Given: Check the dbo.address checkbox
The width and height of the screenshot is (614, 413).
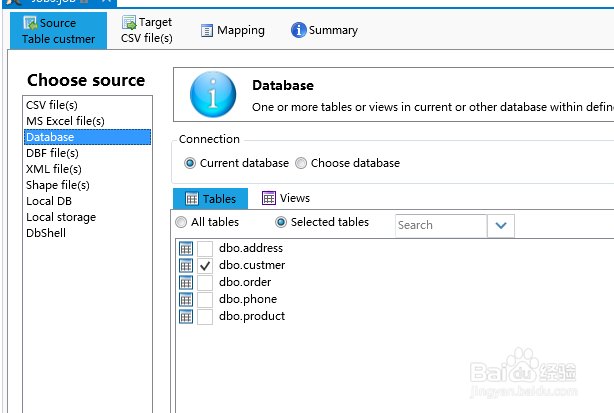Looking at the screenshot, I should pyautogui.click(x=205, y=249).
